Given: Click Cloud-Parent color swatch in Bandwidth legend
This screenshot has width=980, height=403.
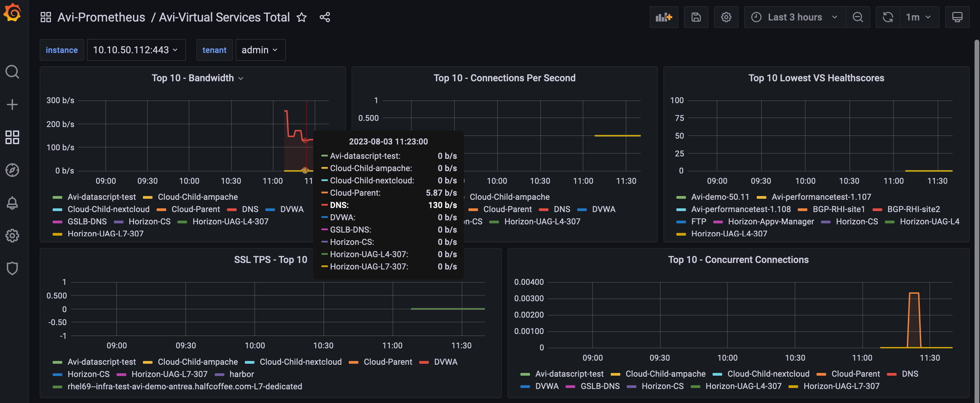Looking at the screenshot, I should pyautogui.click(x=161, y=210).
